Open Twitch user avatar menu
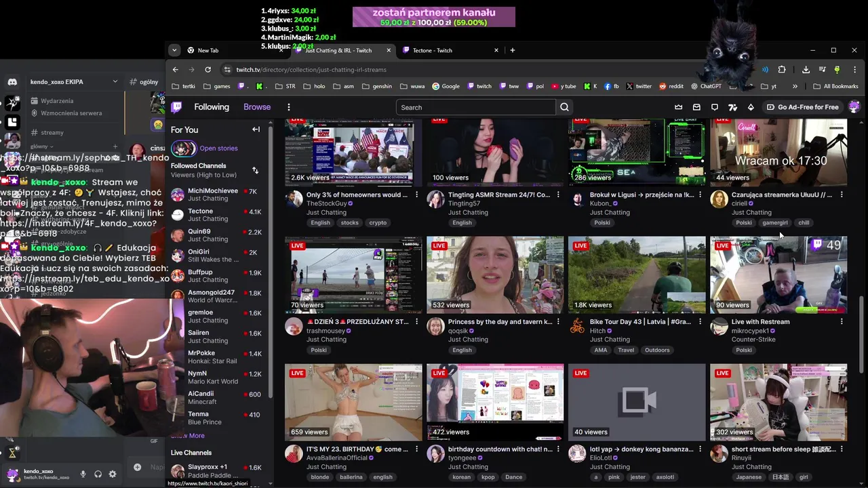 [854, 107]
